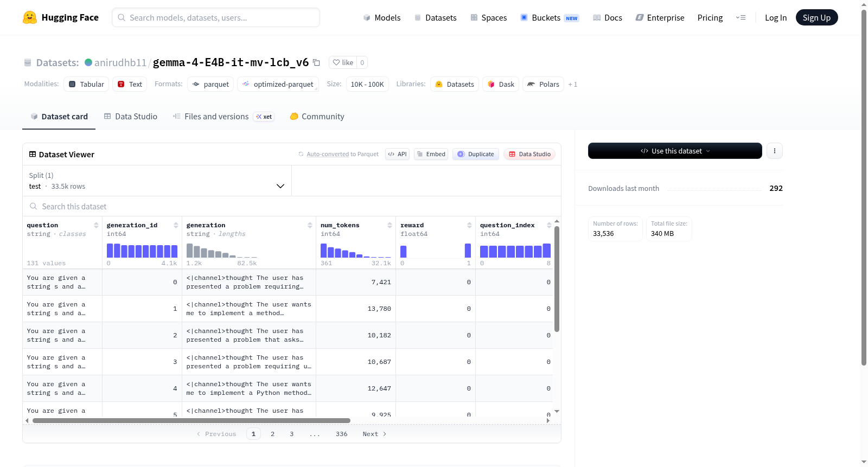
Task: Click the heart like button
Action: click(343, 62)
